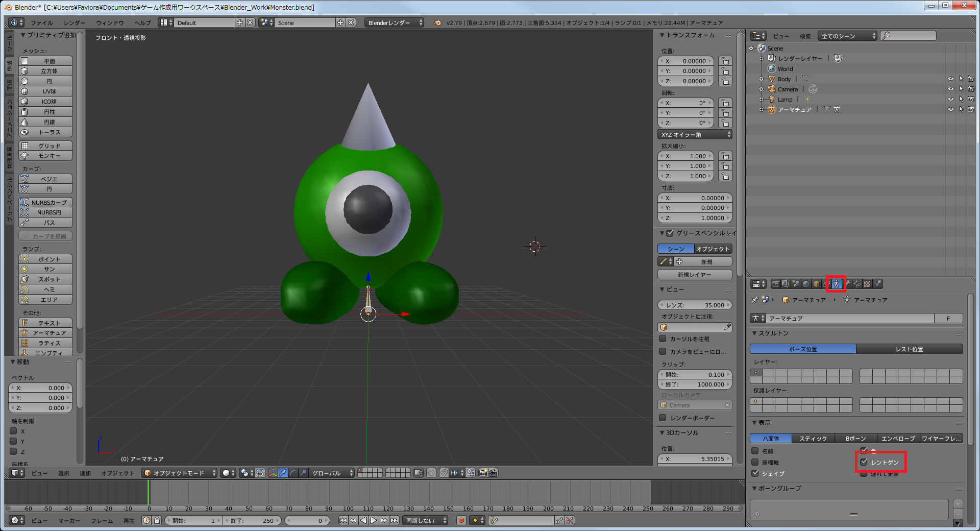Toggle visibility eye for アーマチュア object
The image size is (980, 531).
(x=950, y=110)
